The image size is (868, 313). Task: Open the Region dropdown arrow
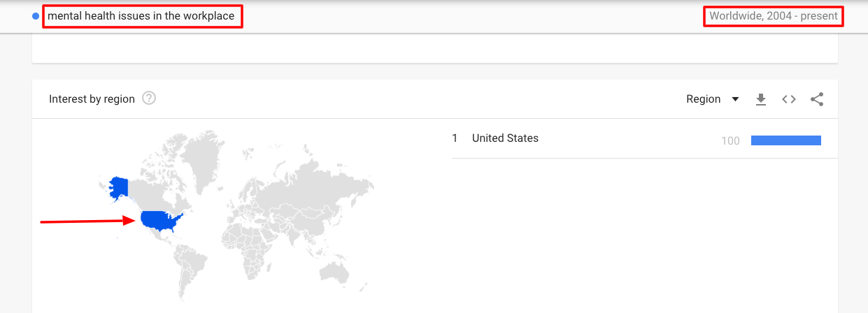735,99
